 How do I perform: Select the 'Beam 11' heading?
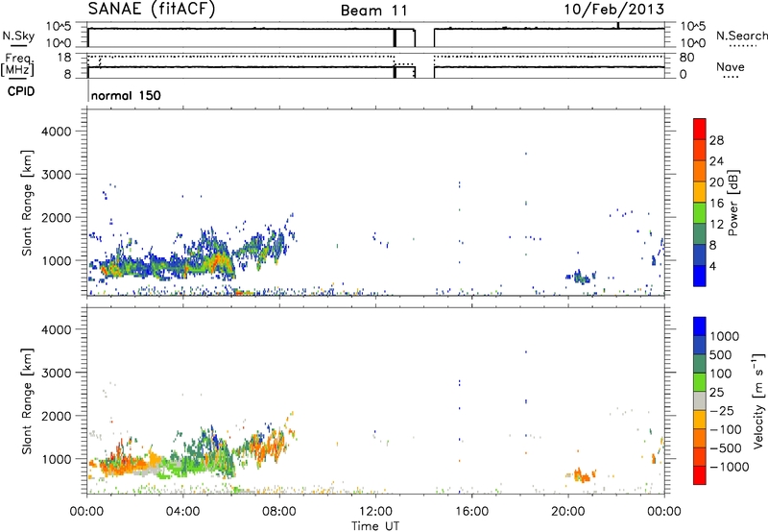[x=374, y=11]
